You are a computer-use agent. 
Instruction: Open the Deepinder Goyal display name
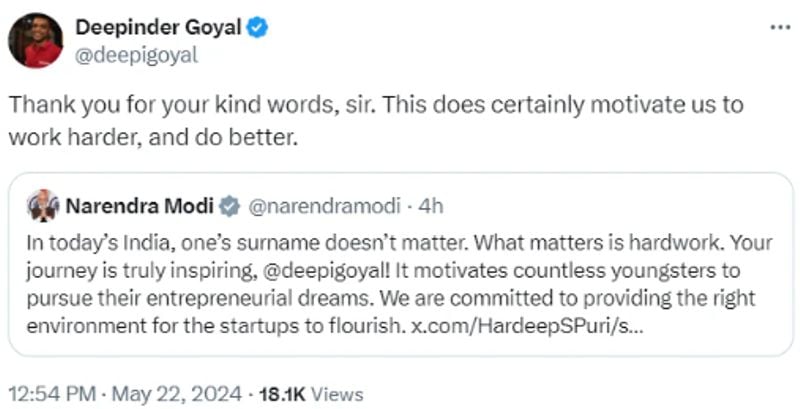[159, 28]
